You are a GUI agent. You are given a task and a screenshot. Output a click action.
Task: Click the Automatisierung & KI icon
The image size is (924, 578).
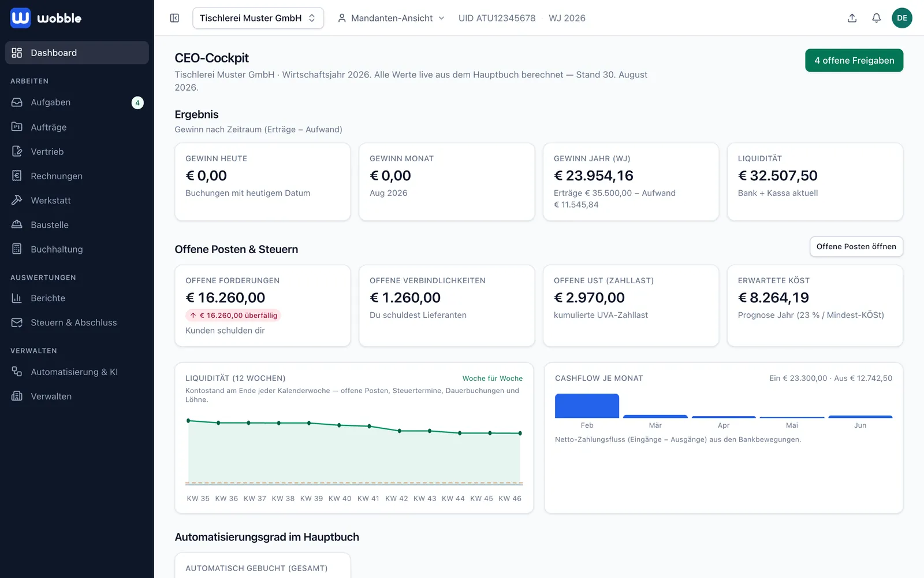pyautogui.click(x=17, y=372)
